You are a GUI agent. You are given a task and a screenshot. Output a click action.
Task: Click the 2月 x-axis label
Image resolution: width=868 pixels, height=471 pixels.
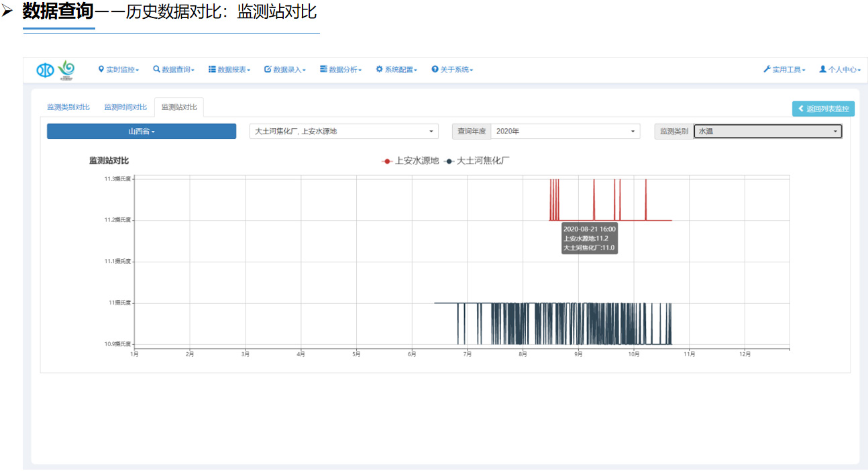tap(190, 354)
